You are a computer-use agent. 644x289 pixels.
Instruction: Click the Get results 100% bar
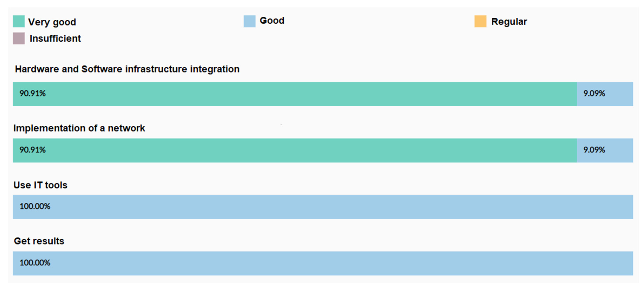pyautogui.click(x=323, y=263)
